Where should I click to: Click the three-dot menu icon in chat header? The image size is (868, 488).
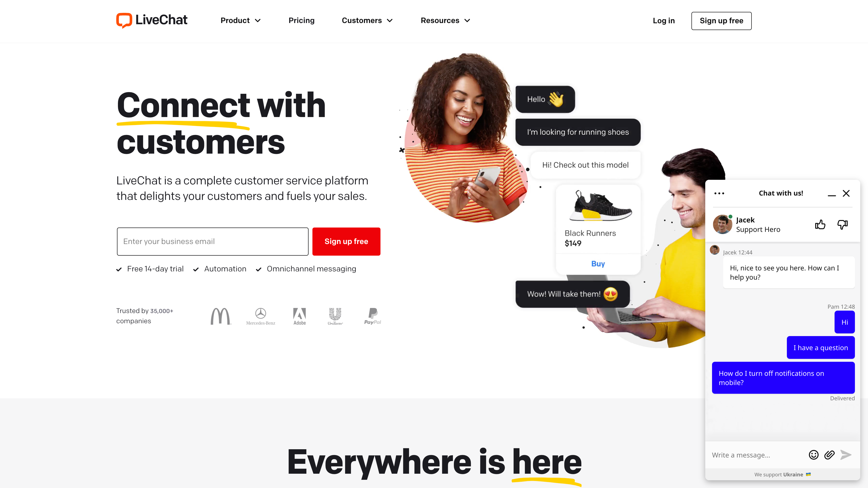(x=719, y=193)
